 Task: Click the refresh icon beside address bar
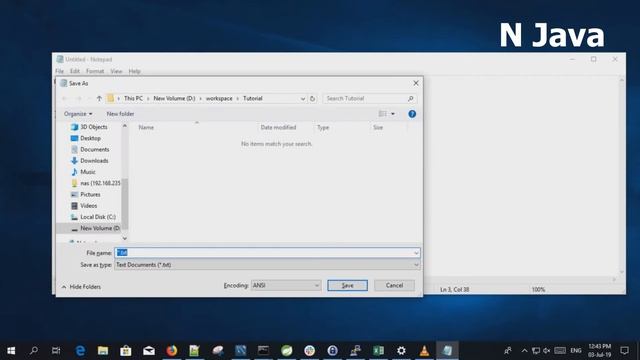pyautogui.click(x=313, y=99)
